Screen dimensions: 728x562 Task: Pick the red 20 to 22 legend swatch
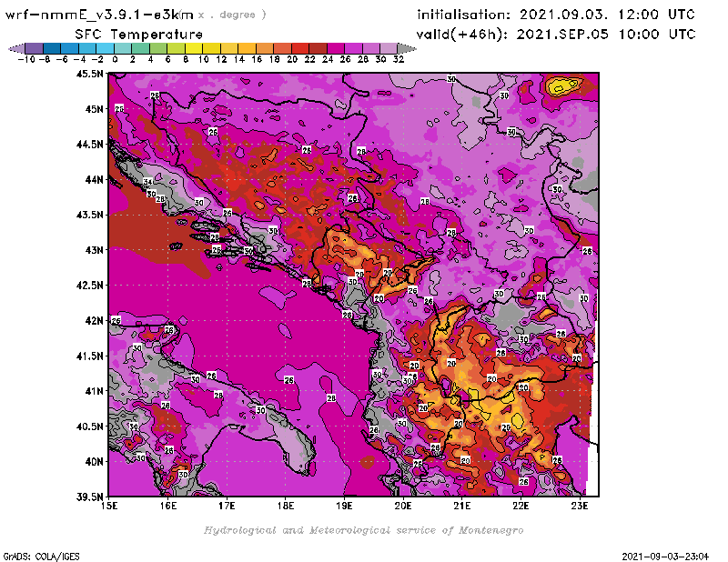click(300, 49)
